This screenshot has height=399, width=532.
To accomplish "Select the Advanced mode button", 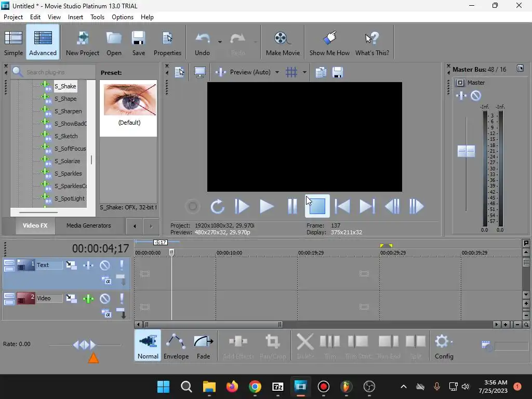I will pos(43,43).
